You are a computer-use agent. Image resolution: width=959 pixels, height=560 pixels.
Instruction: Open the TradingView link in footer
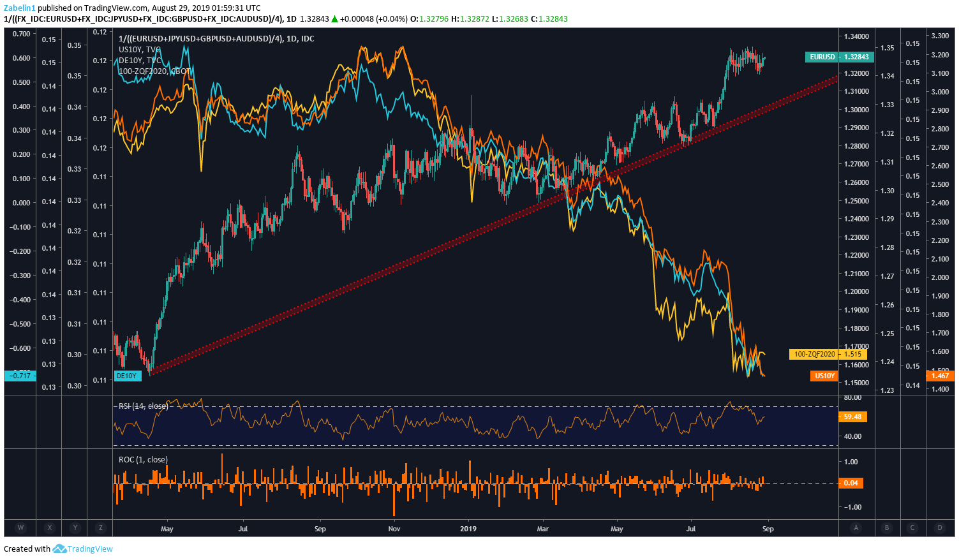point(90,549)
